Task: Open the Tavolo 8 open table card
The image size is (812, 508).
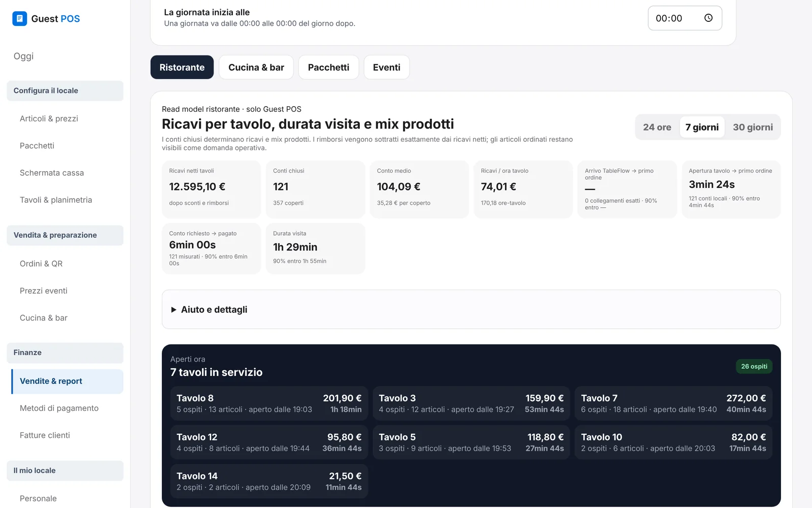Action: (x=269, y=403)
